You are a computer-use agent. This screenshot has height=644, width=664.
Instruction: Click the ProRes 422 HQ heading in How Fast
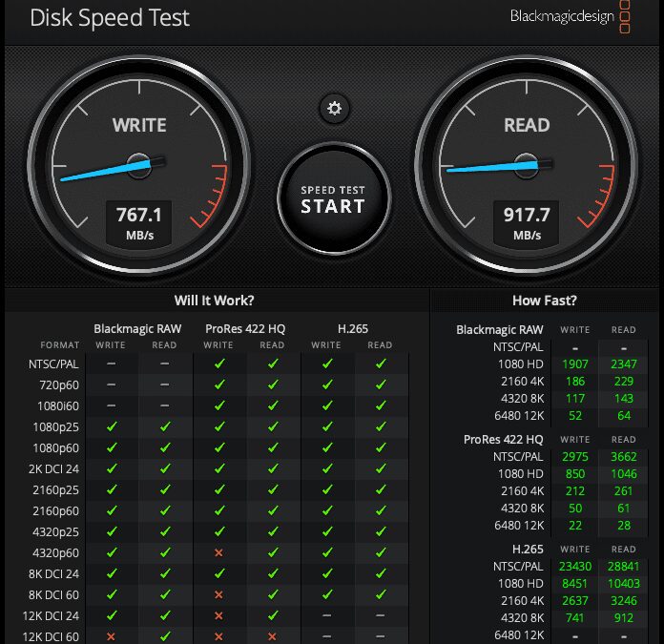(x=504, y=439)
